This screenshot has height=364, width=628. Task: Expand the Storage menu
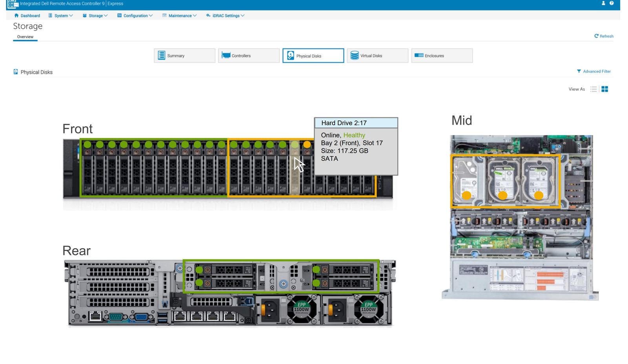coord(95,16)
